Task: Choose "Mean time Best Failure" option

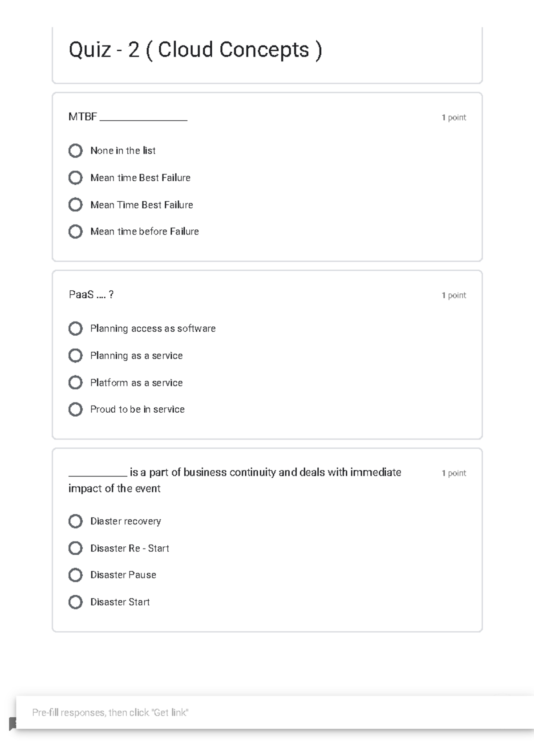Action: pyautogui.click(x=75, y=178)
